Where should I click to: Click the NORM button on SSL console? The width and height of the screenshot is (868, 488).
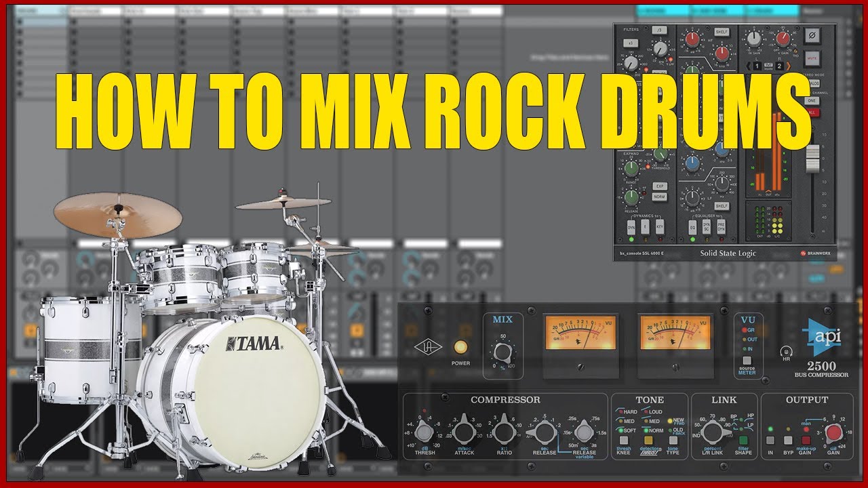(x=660, y=197)
